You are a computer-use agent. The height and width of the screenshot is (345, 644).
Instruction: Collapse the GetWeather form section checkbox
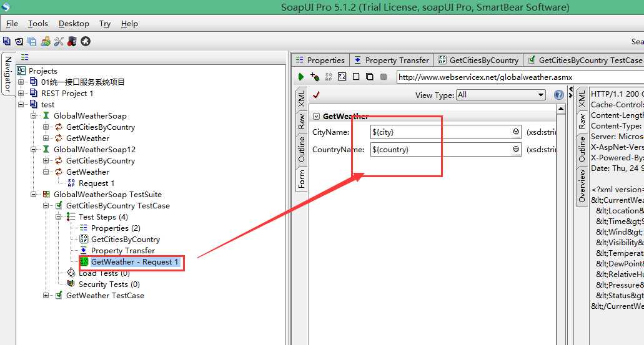(316, 116)
